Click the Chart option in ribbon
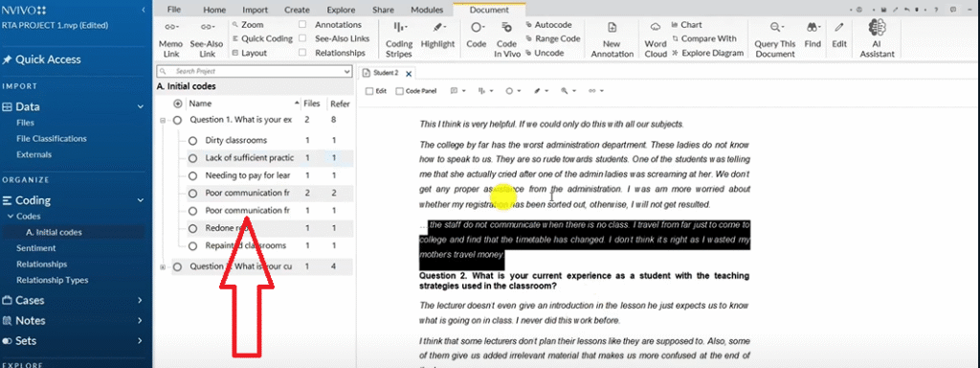The height and width of the screenshot is (368, 980). (x=687, y=25)
